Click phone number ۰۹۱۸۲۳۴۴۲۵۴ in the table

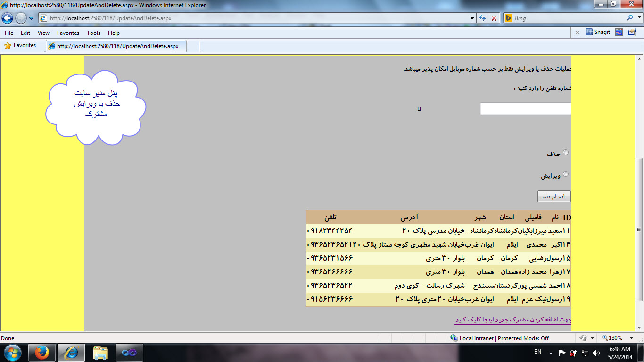coord(330,231)
